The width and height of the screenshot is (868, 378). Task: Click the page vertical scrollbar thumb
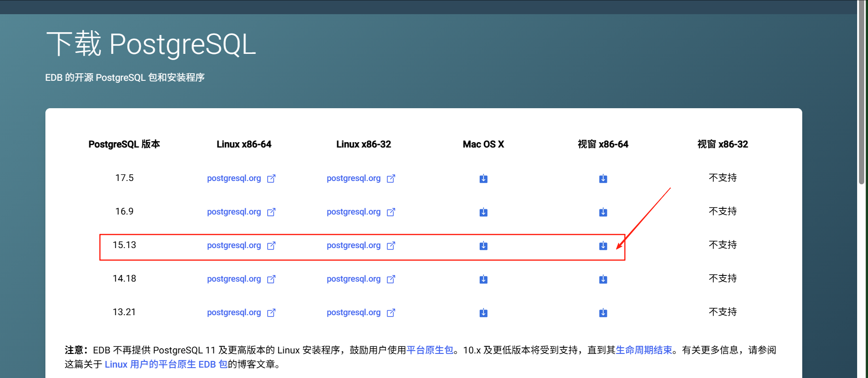(862, 92)
